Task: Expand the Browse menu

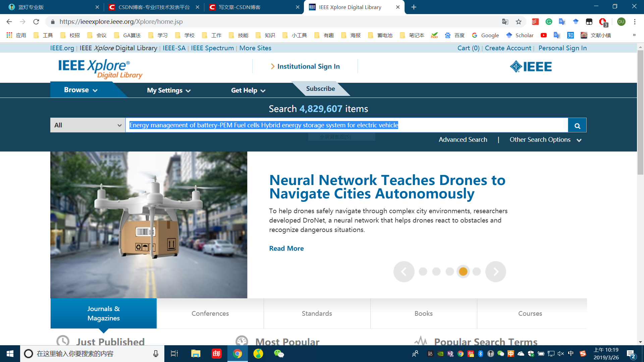Action: 81,90
